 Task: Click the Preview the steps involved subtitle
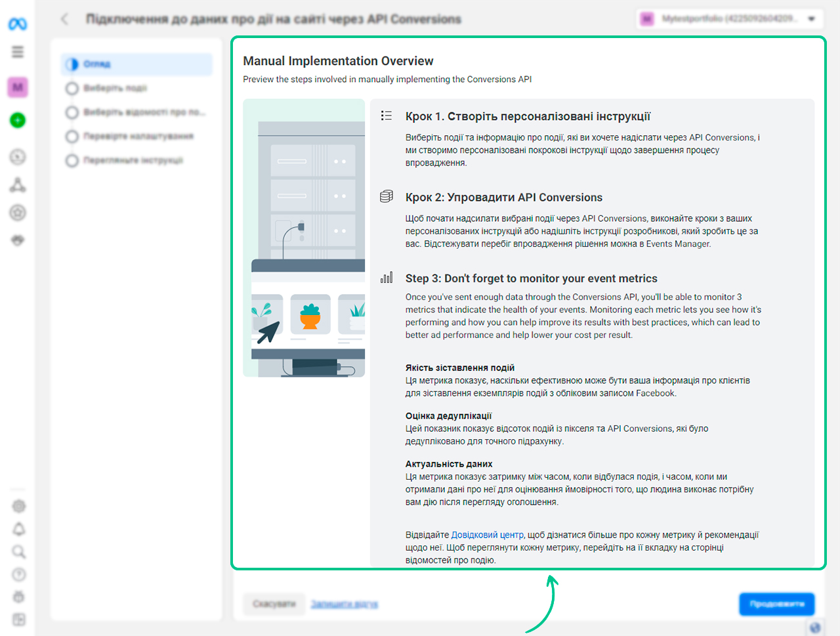point(387,79)
